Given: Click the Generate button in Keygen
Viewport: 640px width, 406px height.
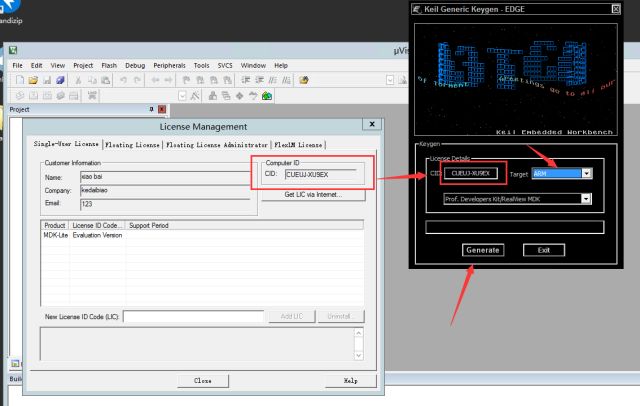Looking at the screenshot, I should tap(483, 250).
